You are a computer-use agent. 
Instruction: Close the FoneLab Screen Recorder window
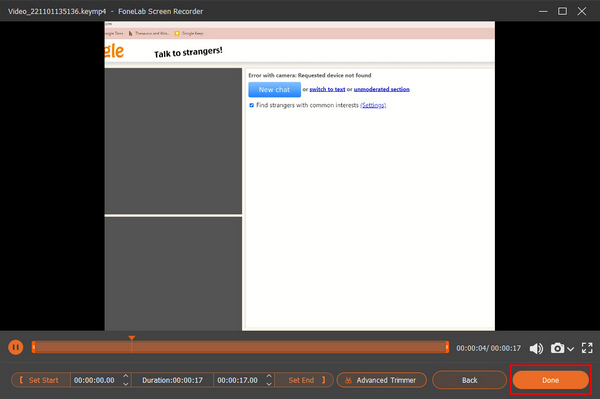[x=582, y=11]
